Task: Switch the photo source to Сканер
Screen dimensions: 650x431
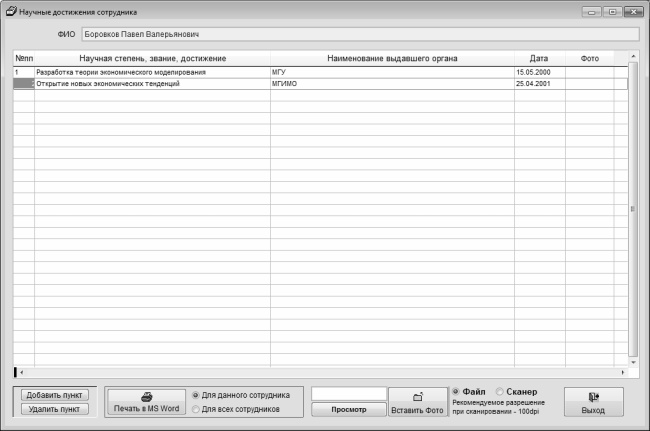Action: (501, 391)
